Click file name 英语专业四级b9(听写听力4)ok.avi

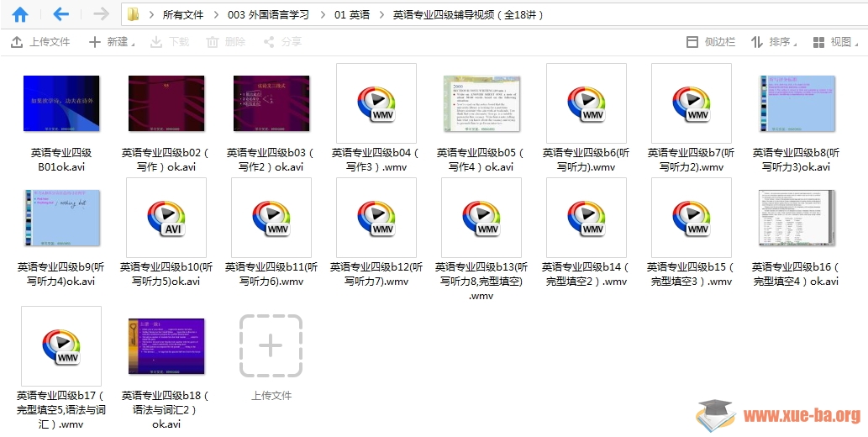click(61, 274)
